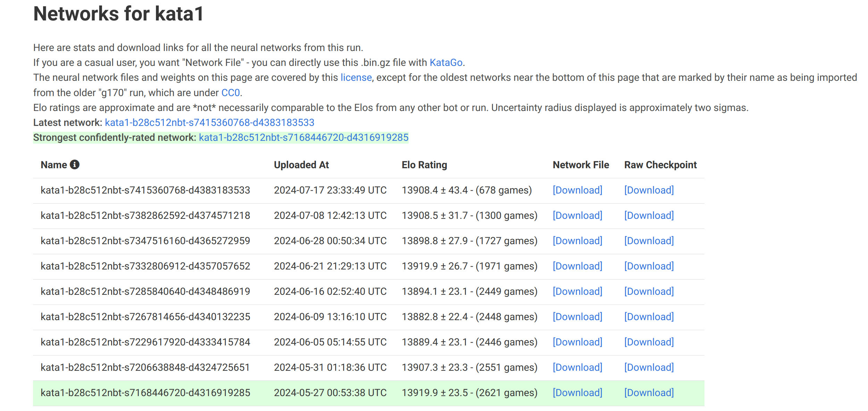
Task: Download Network File for s7415360768-d4383183533
Action: tap(577, 190)
